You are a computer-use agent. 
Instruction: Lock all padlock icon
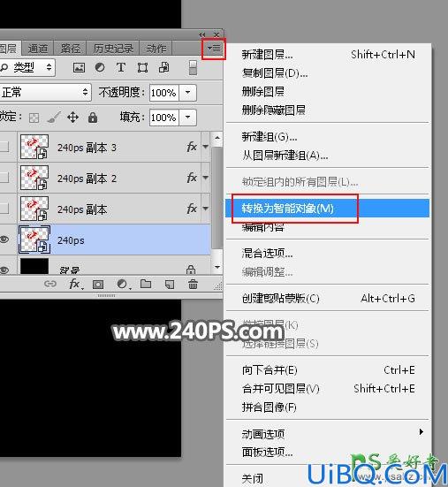93,118
